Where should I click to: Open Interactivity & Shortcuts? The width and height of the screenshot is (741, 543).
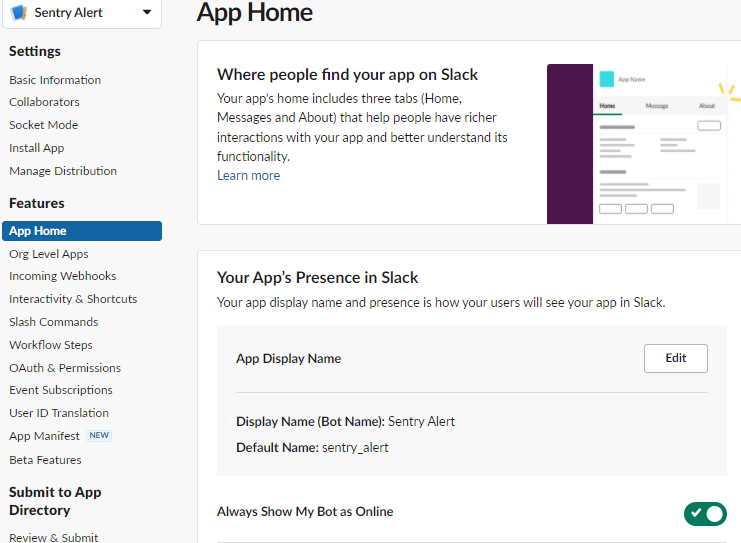coord(73,299)
